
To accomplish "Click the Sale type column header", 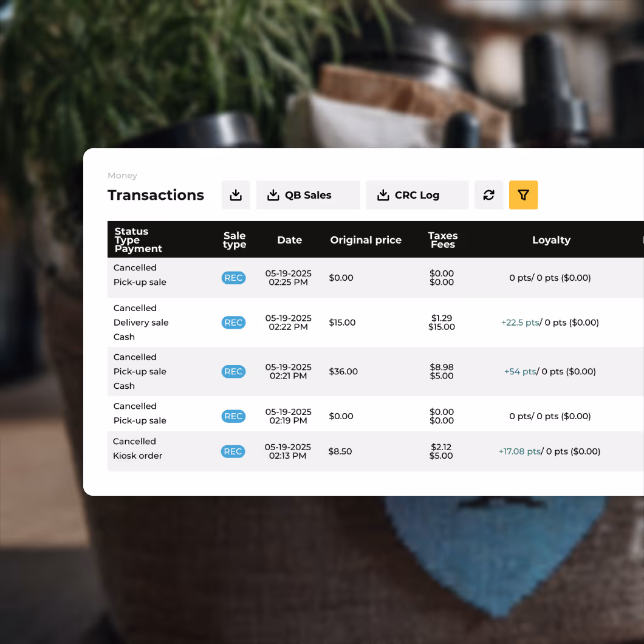I will (x=235, y=240).
